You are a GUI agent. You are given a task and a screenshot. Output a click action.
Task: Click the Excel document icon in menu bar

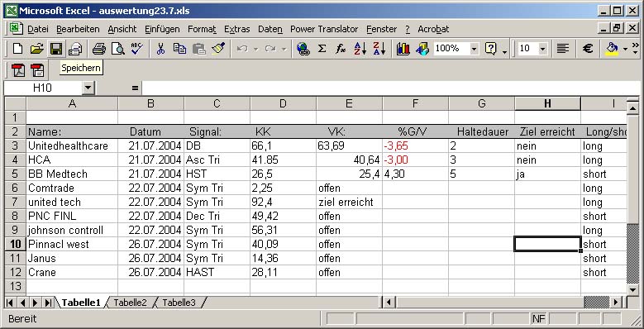click(x=16, y=29)
